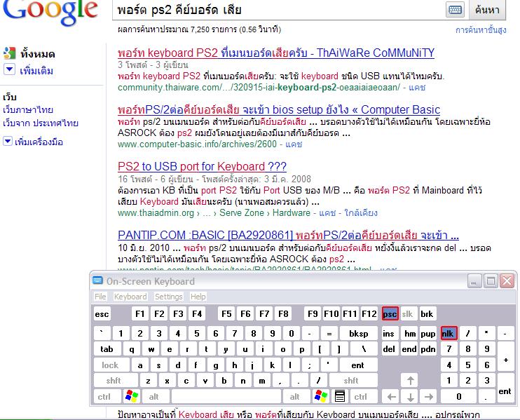Image resolution: width=520 pixels, height=420 pixels.
Task: Expand the เพิ่มเติม dropdown arrow
Action: click(9, 69)
